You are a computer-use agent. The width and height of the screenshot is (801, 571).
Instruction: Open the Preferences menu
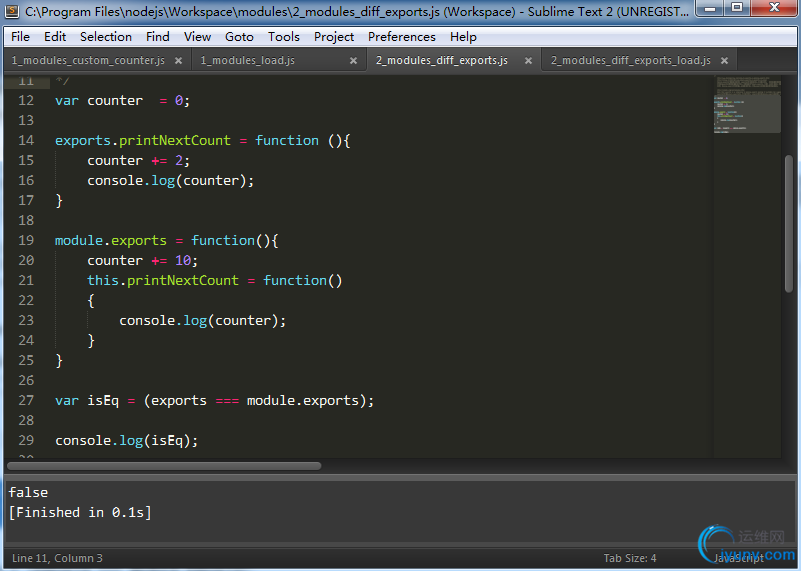point(402,37)
